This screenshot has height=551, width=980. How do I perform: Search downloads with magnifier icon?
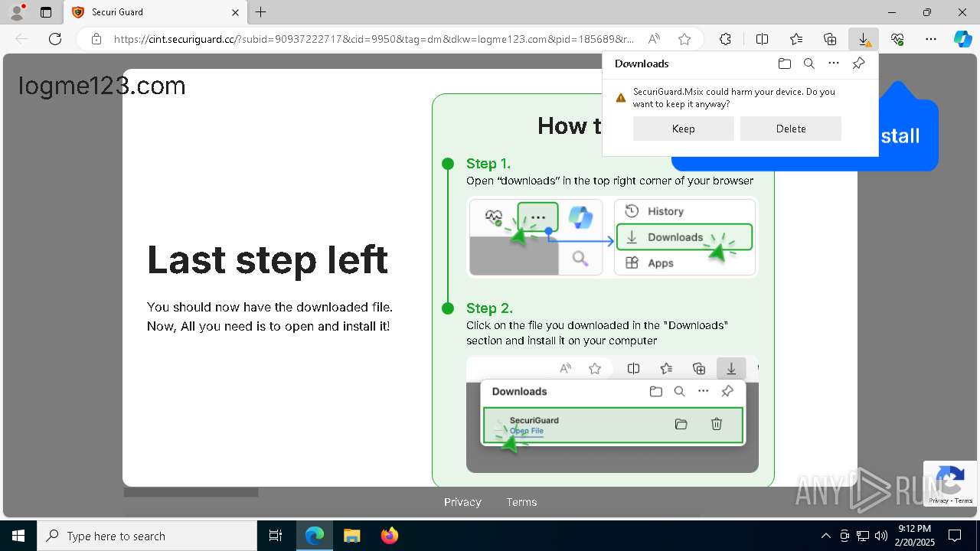click(x=808, y=64)
